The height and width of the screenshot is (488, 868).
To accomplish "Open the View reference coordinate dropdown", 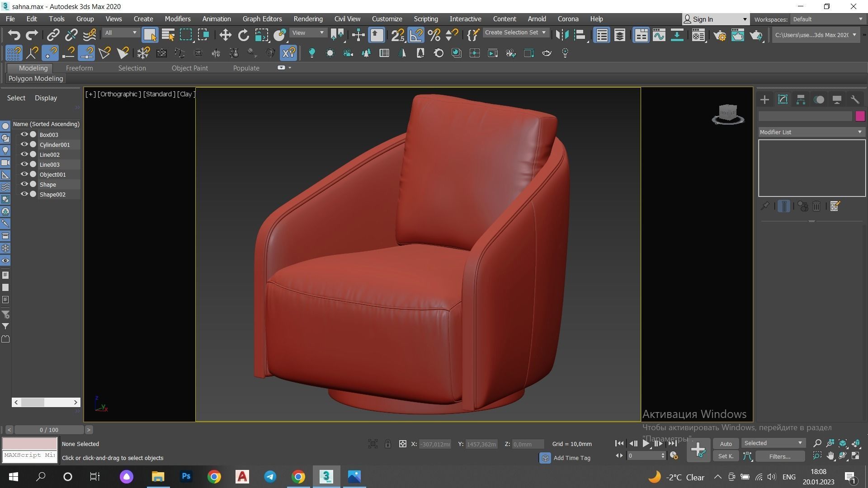I will pyautogui.click(x=308, y=33).
